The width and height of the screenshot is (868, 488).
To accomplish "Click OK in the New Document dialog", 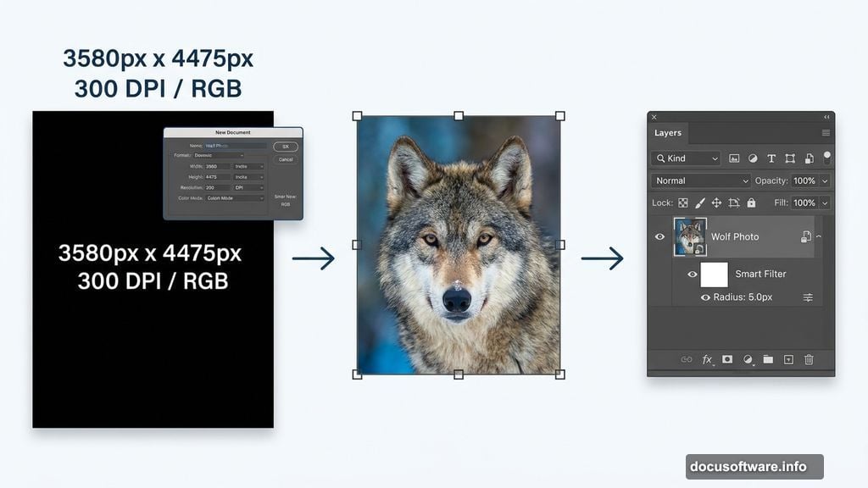I will [286, 146].
